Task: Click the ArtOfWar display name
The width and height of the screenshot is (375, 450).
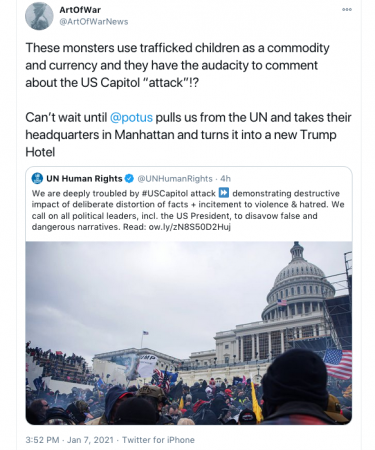Action: click(x=80, y=10)
